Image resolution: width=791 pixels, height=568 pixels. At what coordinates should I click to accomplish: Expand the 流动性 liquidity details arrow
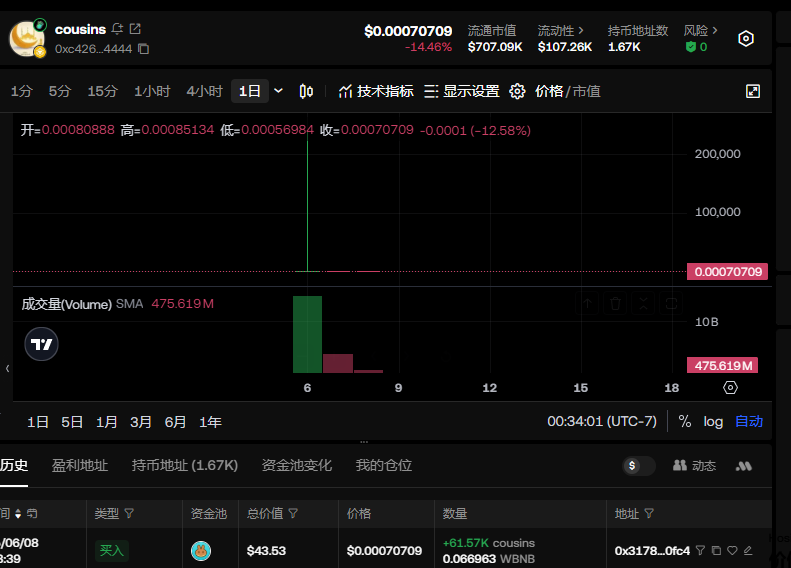coord(581,30)
